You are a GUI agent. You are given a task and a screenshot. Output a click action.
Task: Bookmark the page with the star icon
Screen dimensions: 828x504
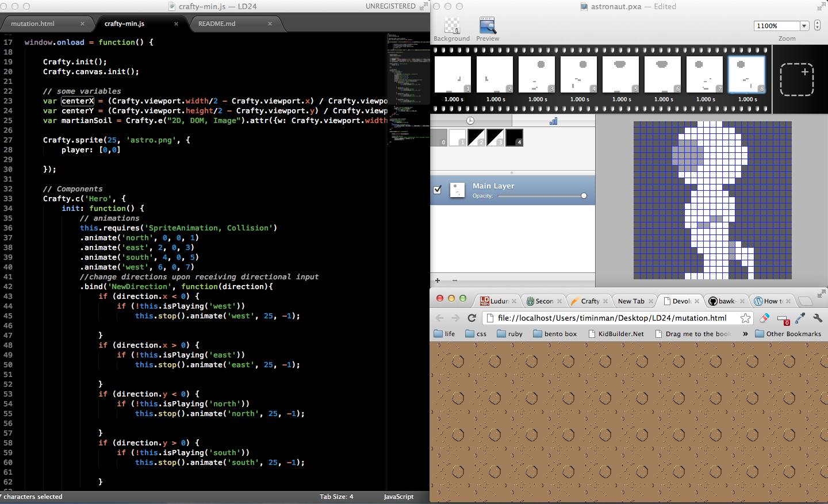(x=745, y=318)
